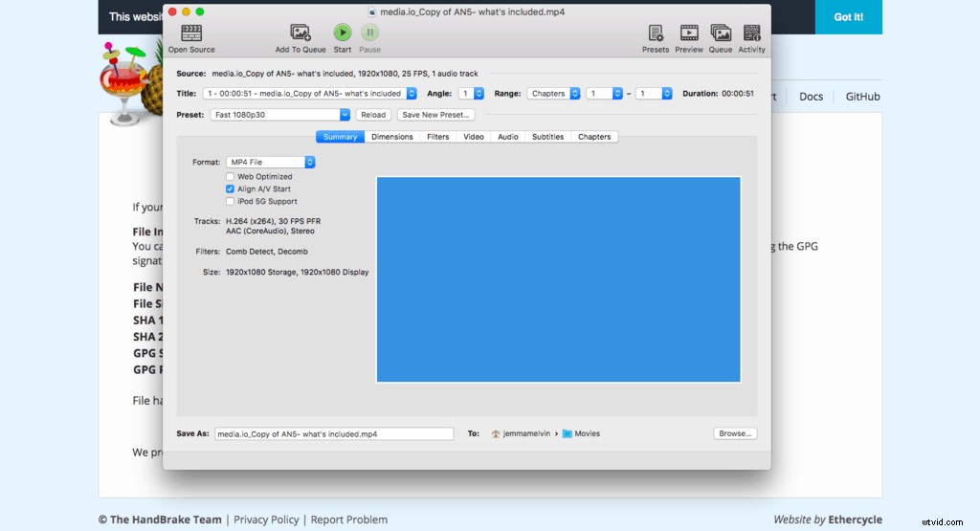Open the Report Problem footer link

click(348, 520)
